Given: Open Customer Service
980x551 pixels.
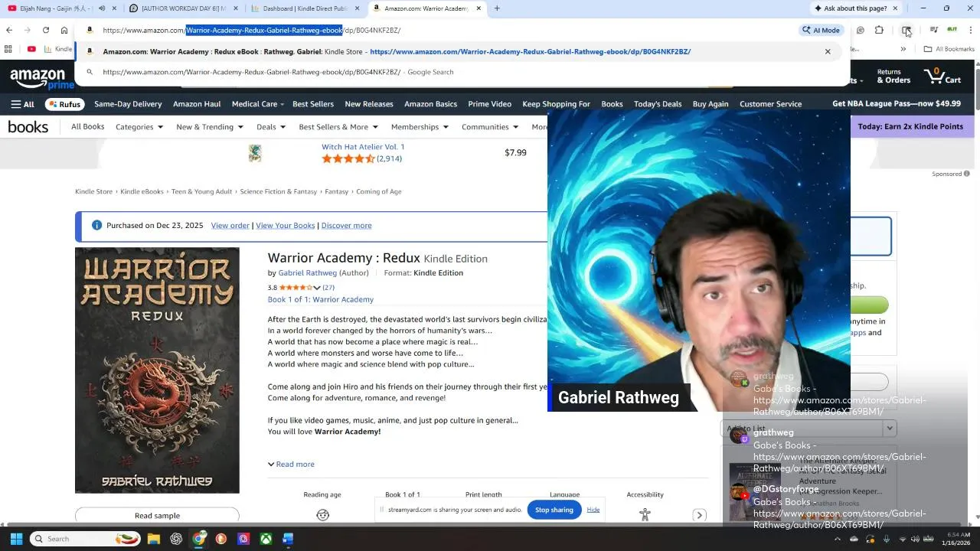Looking at the screenshot, I should [x=770, y=104].
